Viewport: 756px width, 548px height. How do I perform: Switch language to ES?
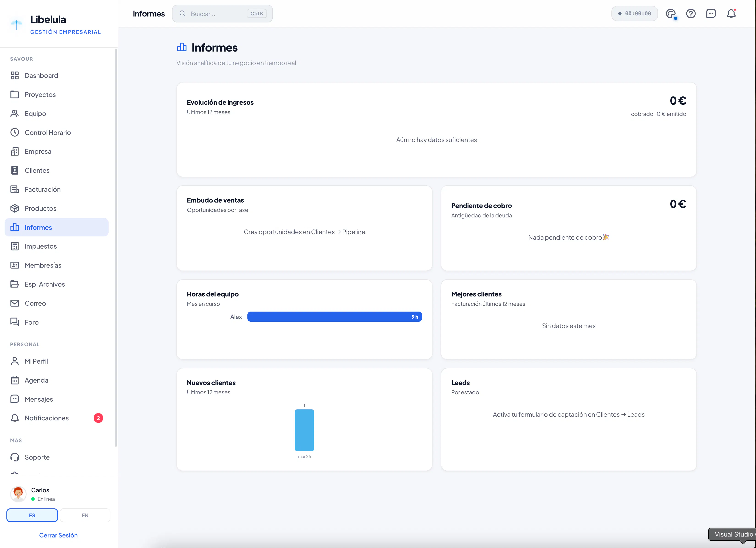click(x=32, y=515)
